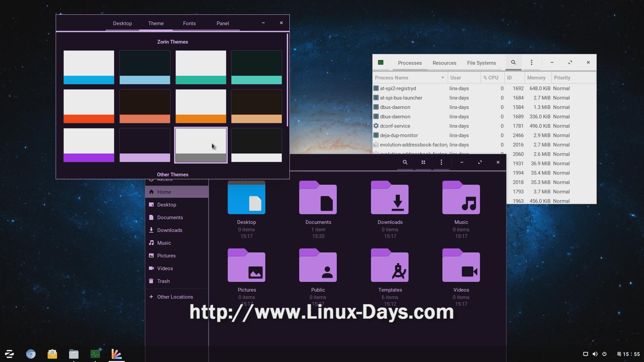Select the at-spi2-registryd process row
Image resolution: width=644 pixels, height=362 pixels.
click(484, 88)
